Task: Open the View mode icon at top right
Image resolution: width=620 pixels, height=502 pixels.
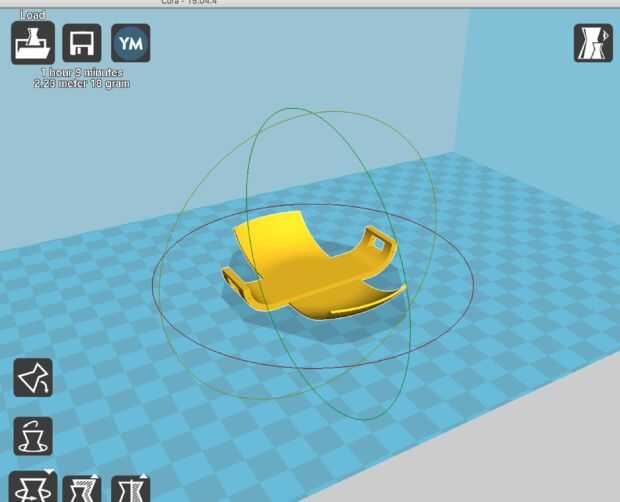Action: coord(593,43)
